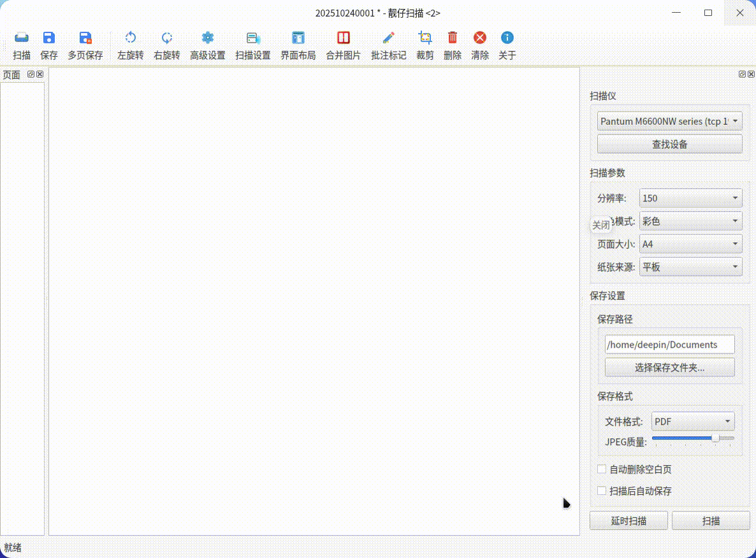
Task: Click the 扫描参数 section heading
Action: click(x=607, y=173)
